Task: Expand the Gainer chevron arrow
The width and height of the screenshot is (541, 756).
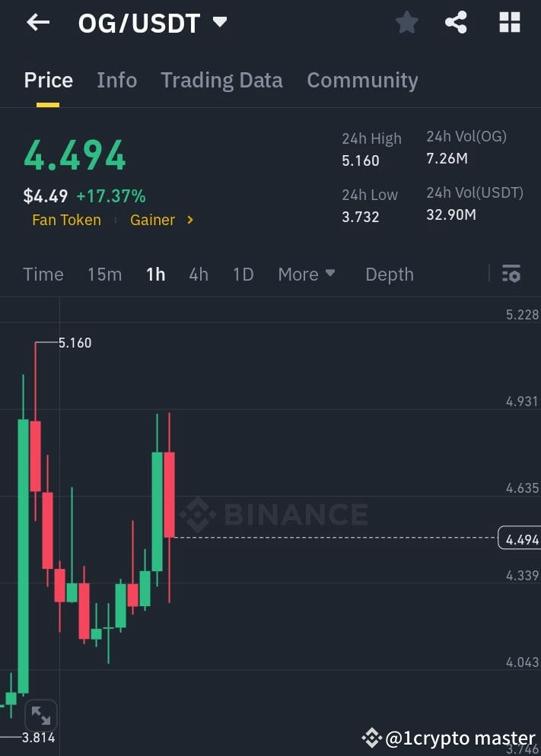Action: pos(190,221)
